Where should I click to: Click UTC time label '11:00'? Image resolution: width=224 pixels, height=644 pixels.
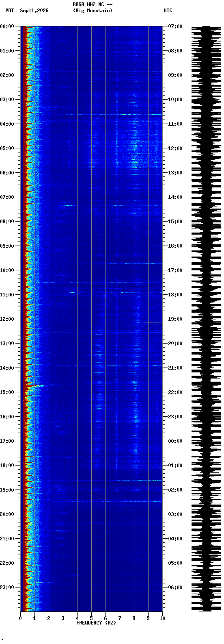[x=175, y=124]
